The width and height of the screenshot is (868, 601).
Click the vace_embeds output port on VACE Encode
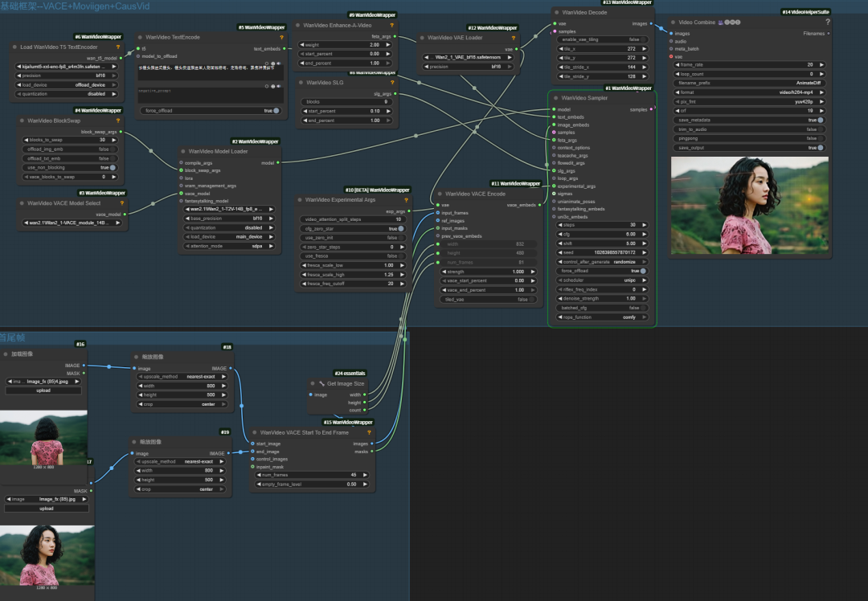click(x=540, y=206)
